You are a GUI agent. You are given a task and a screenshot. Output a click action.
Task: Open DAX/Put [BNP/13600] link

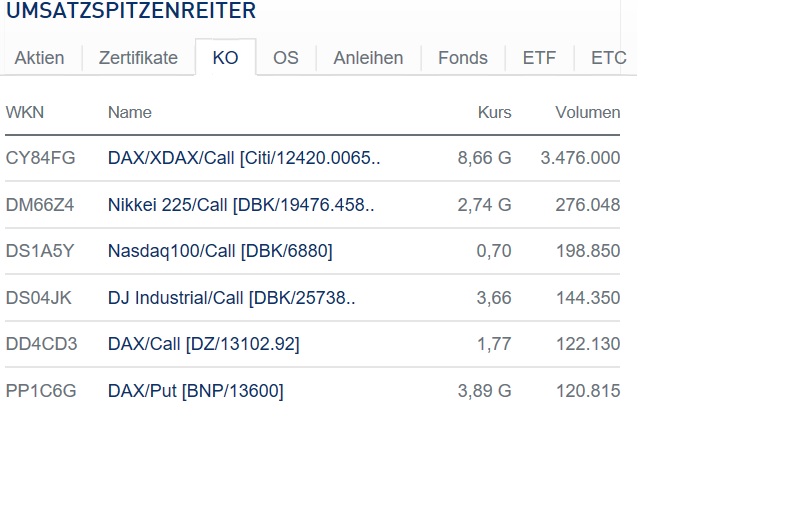[x=195, y=391]
